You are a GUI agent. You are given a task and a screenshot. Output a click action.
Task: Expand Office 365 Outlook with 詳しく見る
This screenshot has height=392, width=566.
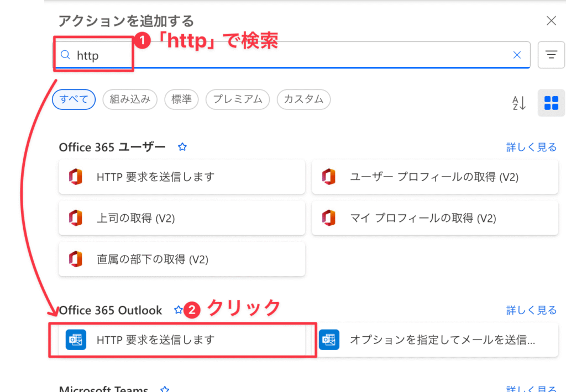point(531,310)
